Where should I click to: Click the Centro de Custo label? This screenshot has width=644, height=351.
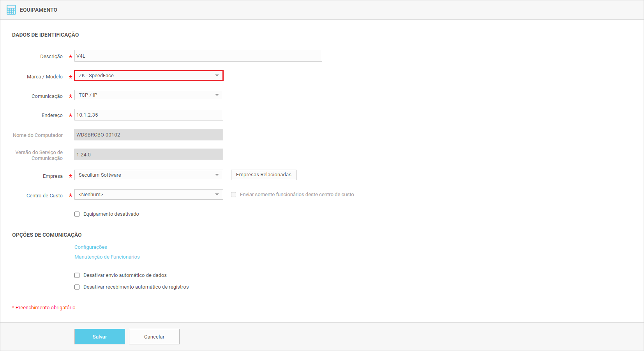click(x=44, y=196)
